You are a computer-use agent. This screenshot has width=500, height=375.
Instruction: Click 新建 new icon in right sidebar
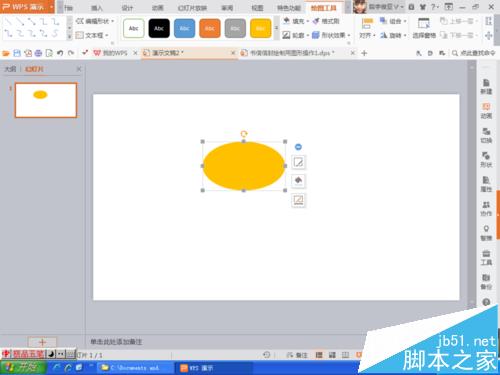[x=486, y=87]
